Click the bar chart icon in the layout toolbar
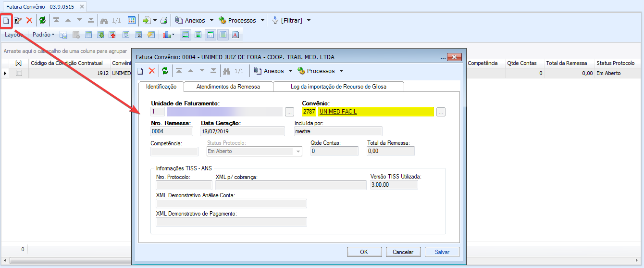Viewport: 644px width, 268px height. coord(166,35)
